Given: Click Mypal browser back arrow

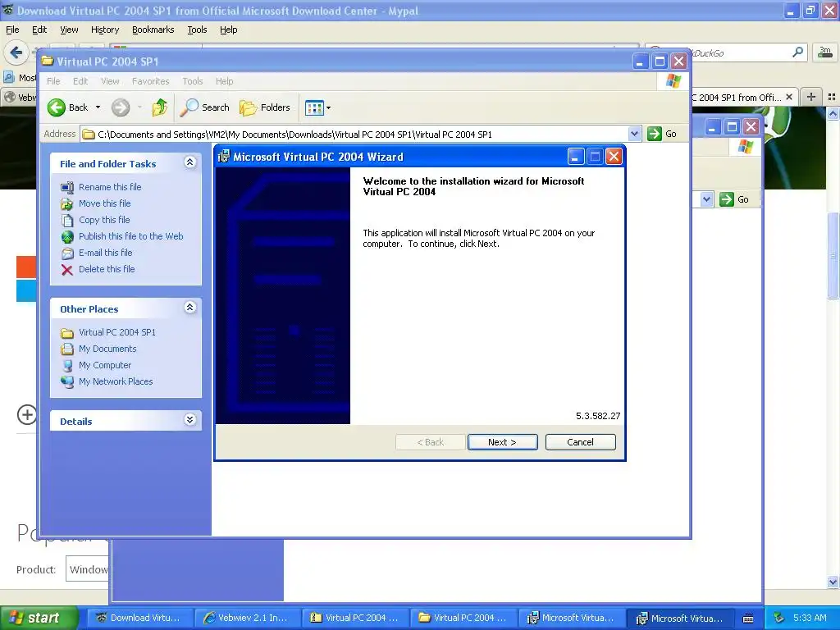Looking at the screenshot, I should [x=16, y=52].
